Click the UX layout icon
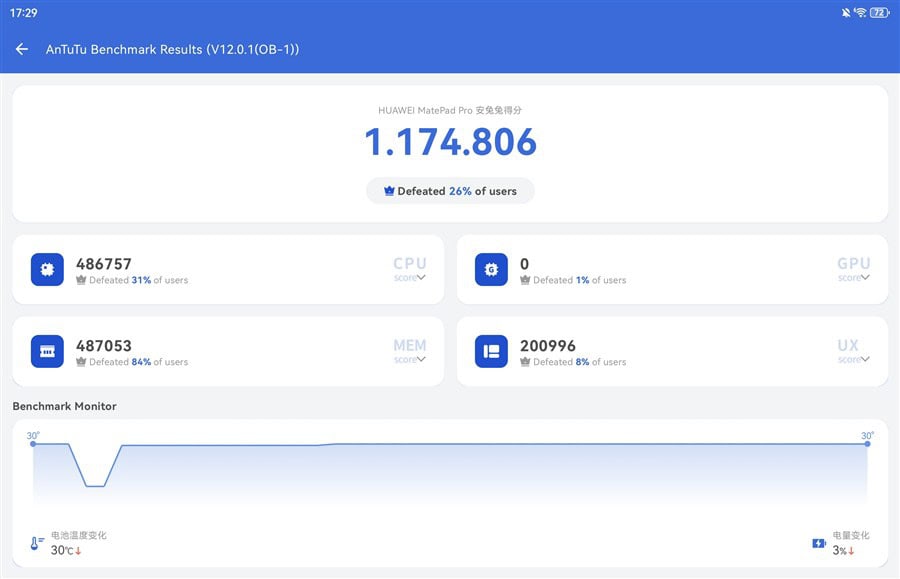 pyautogui.click(x=491, y=351)
